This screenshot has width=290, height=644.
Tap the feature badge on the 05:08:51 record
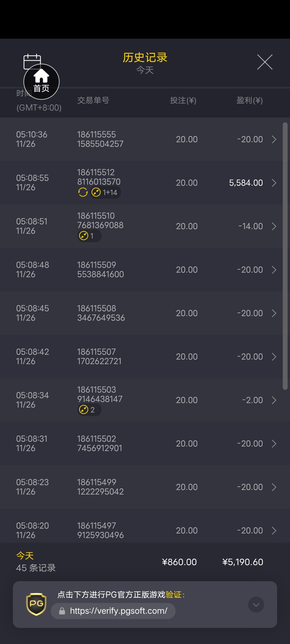89,236
